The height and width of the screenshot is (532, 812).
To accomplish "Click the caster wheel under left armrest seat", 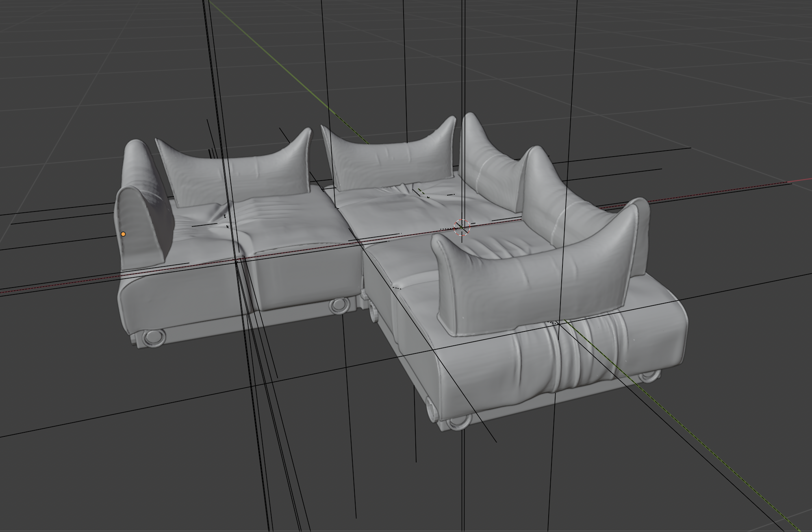I will click(x=154, y=337).
